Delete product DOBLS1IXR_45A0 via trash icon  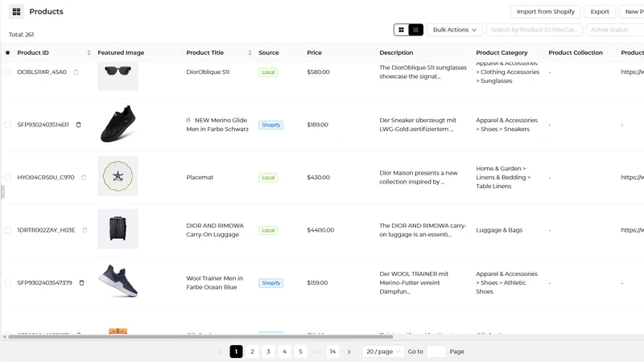click(x=76, y=72)
